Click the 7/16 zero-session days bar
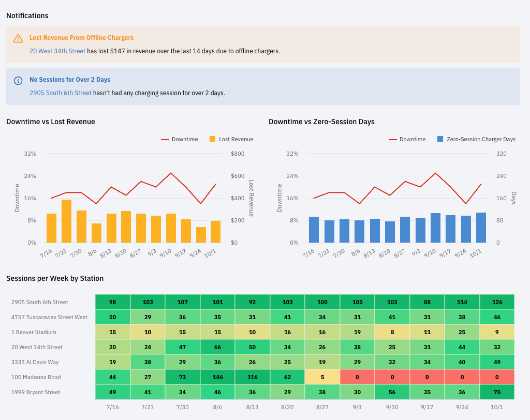 click(314, 230)
